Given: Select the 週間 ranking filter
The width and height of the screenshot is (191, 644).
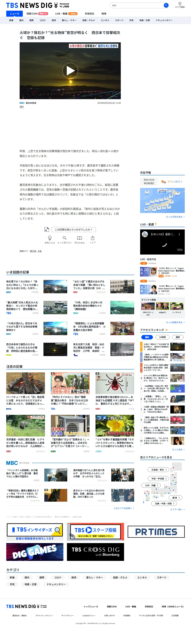Looking at the screenshot, I should tap(178, 337).
